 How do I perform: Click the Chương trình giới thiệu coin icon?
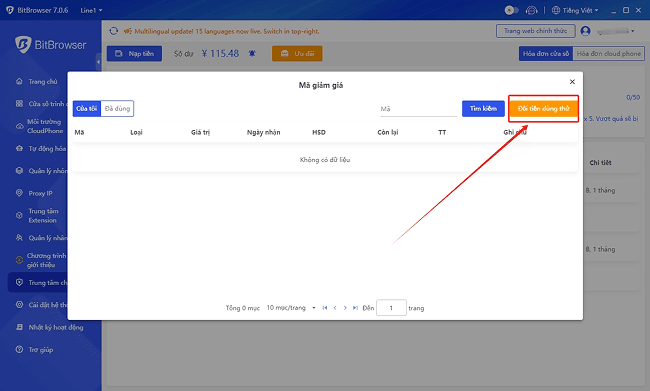pyautogui.click(x=19, y=260)
